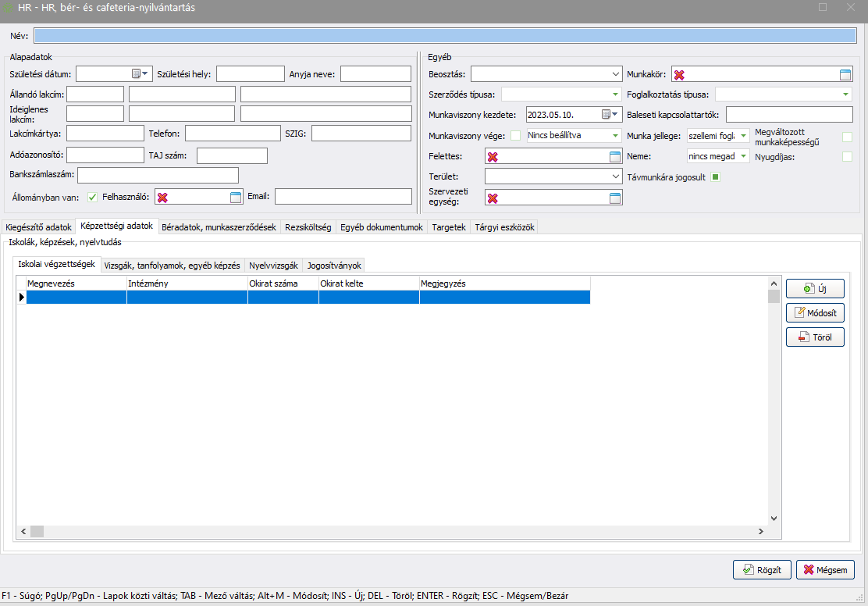The height and width of the screenshot is (606, 868).
Task: Open the Nyelvvizsgák sub-tab
Action: [x=273, y=266]
